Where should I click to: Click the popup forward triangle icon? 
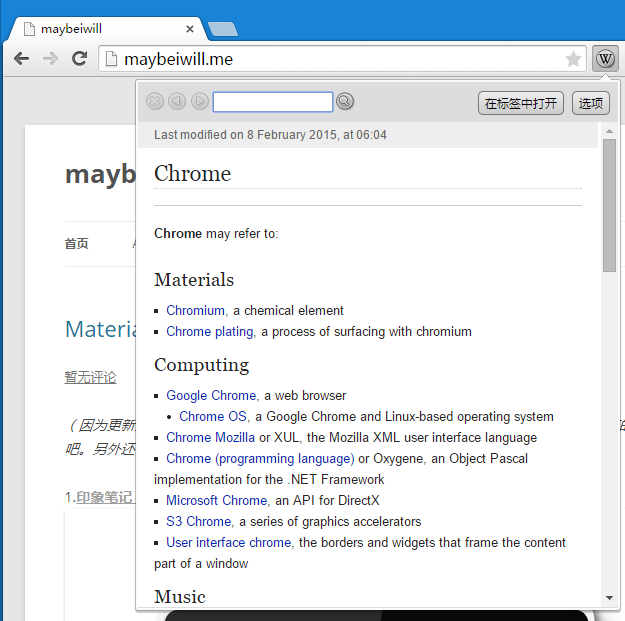200,101
